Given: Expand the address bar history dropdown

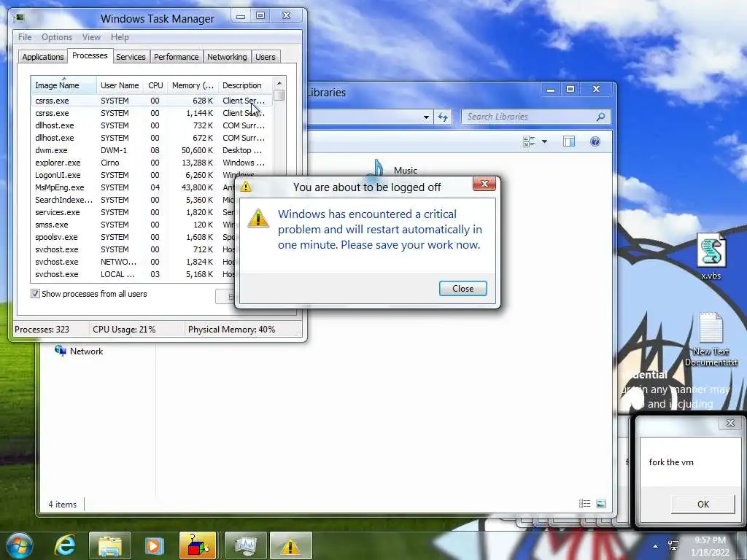Looking at the screenshot, I should pos(426,117).
